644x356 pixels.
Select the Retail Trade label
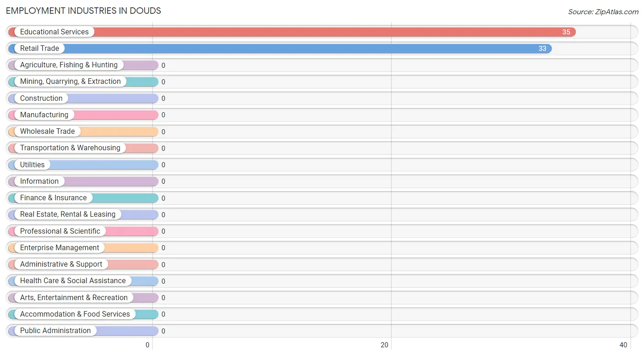[x=39, y=49]
